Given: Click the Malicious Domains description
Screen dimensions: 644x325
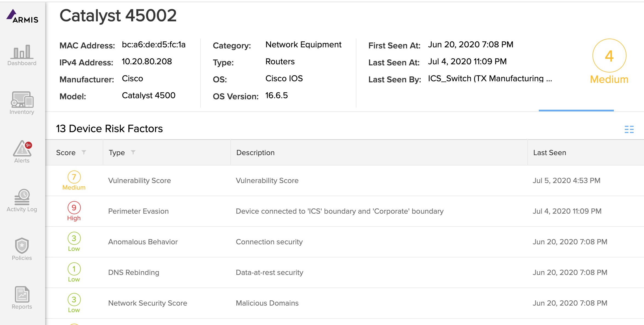Looking at the screenshot, I should (x=267, y=303).
